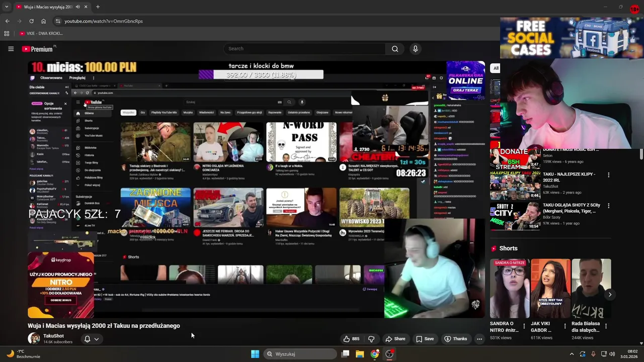Select the 'All' filter chip

pyautogui.click(x=496, y=68)
